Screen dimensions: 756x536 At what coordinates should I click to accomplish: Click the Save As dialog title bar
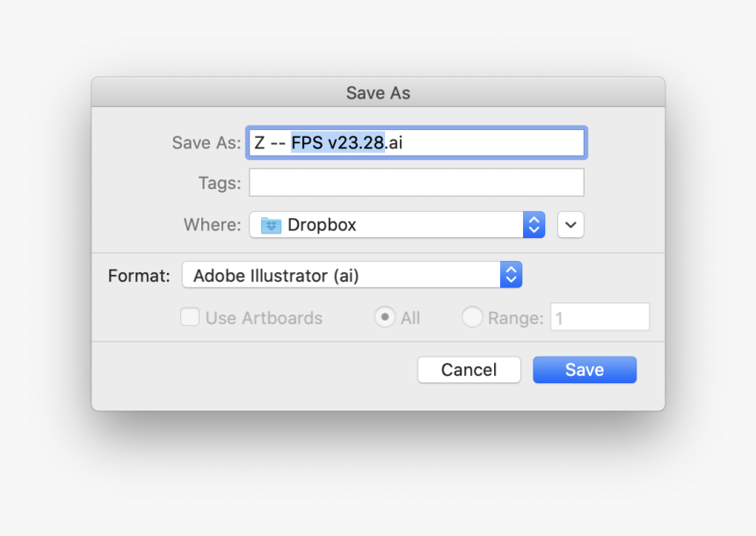click(x=378, y=92)
